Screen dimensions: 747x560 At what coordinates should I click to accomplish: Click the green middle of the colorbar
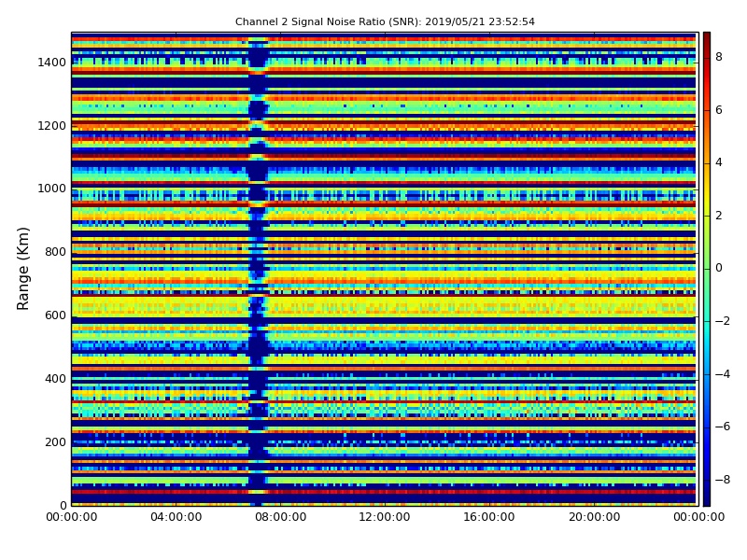(707, 269)
